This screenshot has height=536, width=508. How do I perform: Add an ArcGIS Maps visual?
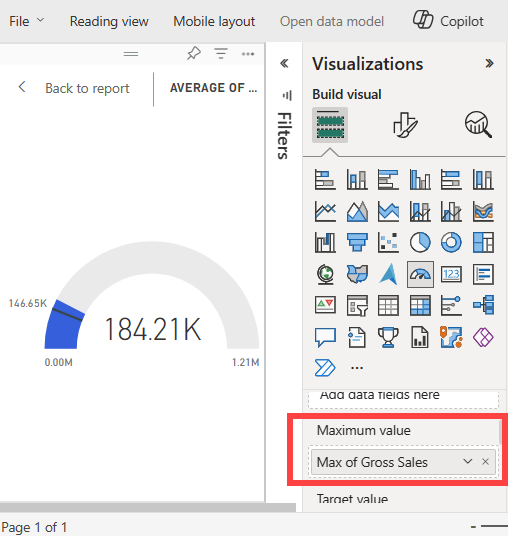coord(451,337)
